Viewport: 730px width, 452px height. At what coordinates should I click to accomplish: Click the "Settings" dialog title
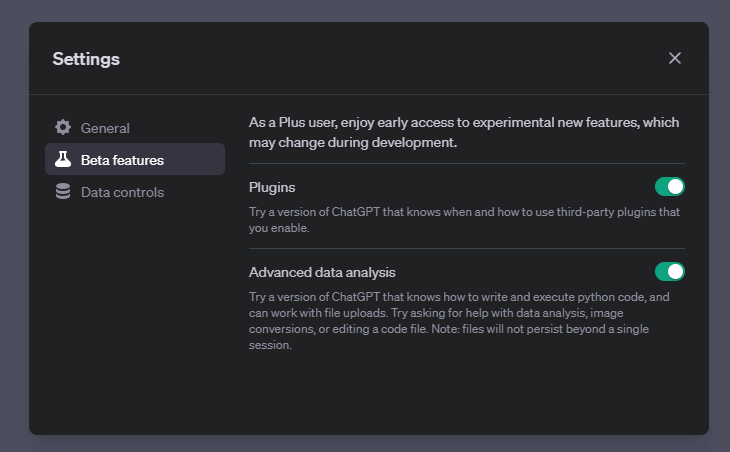coord(86,59)
